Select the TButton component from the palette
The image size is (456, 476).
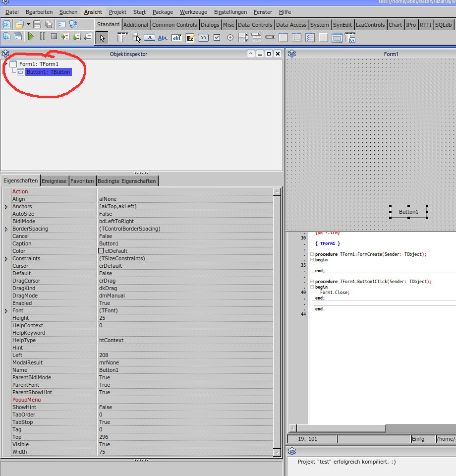tap(149, 37)
